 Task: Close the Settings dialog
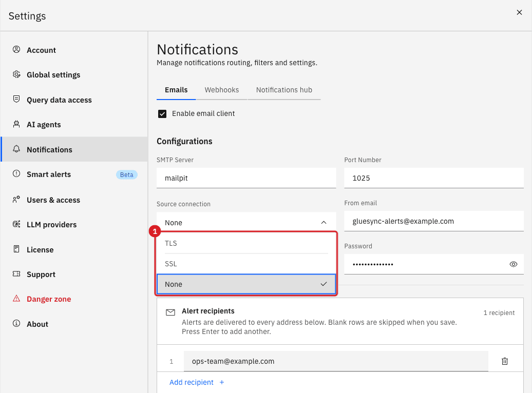[519, 12]
